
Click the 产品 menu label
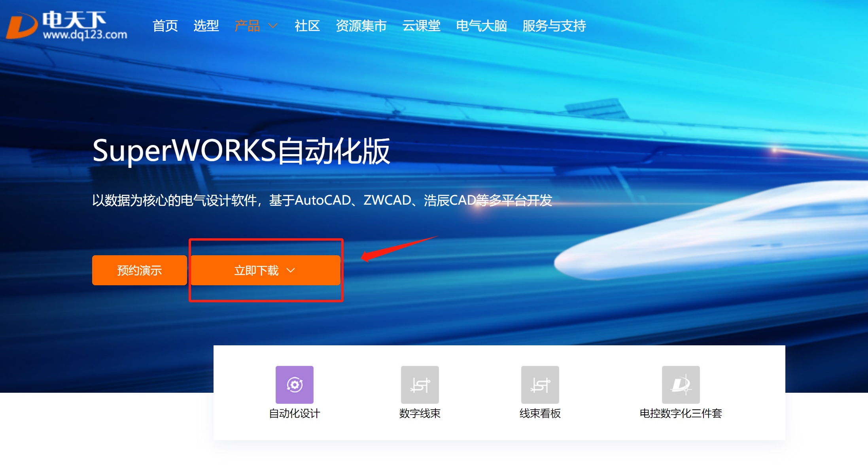[247, 26]
